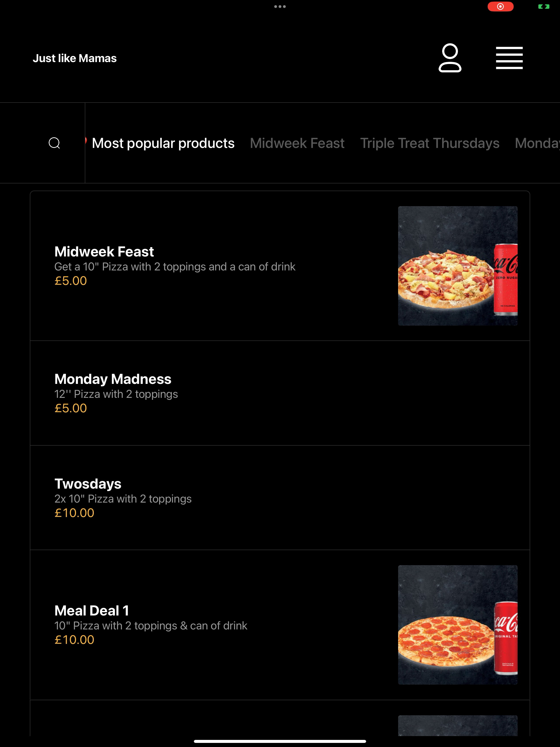
Task: Tap the Meal Deal 1 pepperoni pizza image
Action: click(x=458, y=625)
